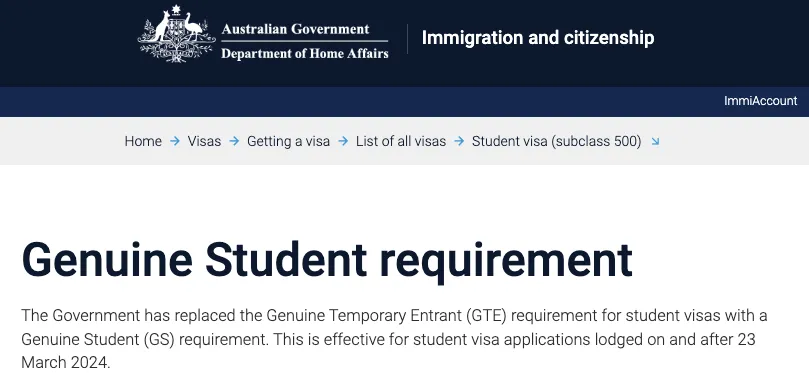Select Student visa (subclass 500) breadcrumb
The image size is (809, 380).
coord(557,141)
